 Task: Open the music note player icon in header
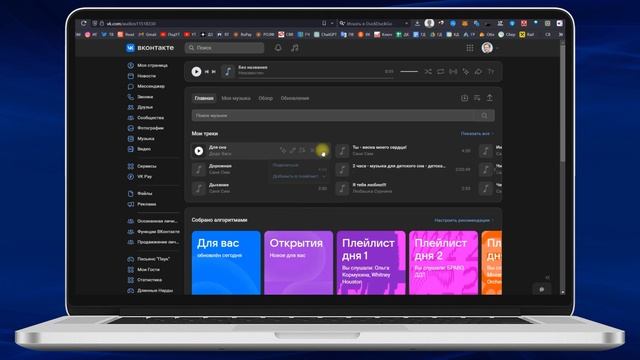[x=294, y=48]
